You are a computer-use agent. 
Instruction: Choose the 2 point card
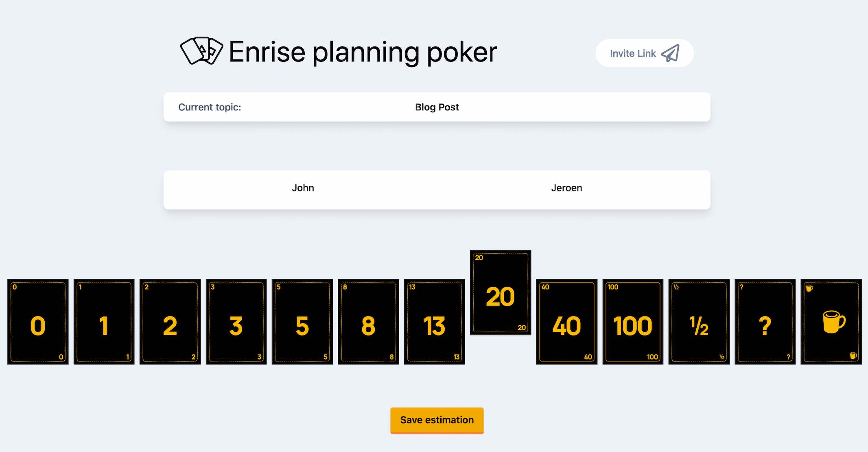click(170, 322)
